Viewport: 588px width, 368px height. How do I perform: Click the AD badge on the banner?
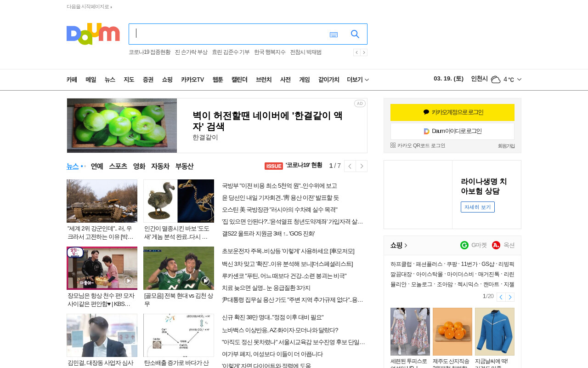point(360,103)
